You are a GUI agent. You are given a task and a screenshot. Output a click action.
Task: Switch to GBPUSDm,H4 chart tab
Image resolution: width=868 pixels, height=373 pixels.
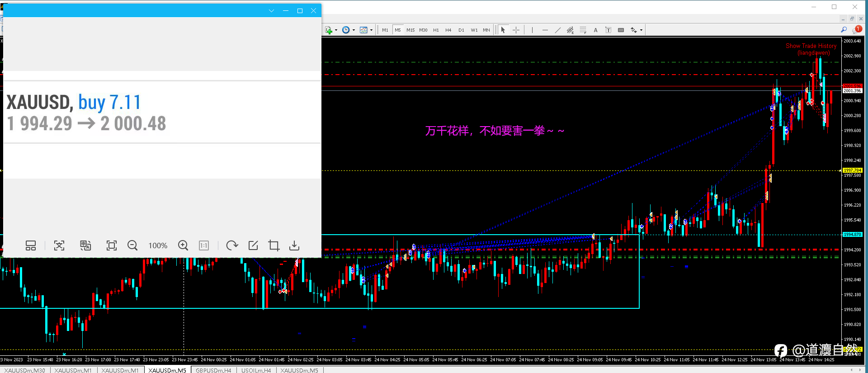click(x=213, y=370)
